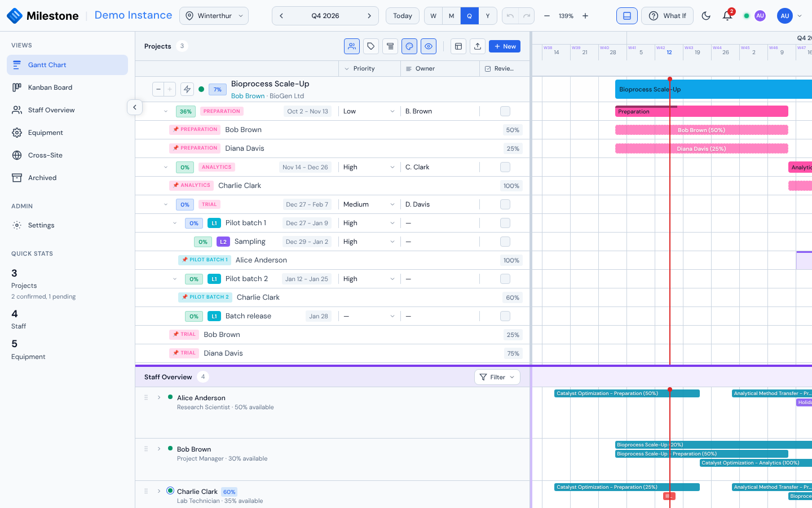Click the undo arrow icon
This screenshot has width=812, height=508.
click(x=510, y=16)
